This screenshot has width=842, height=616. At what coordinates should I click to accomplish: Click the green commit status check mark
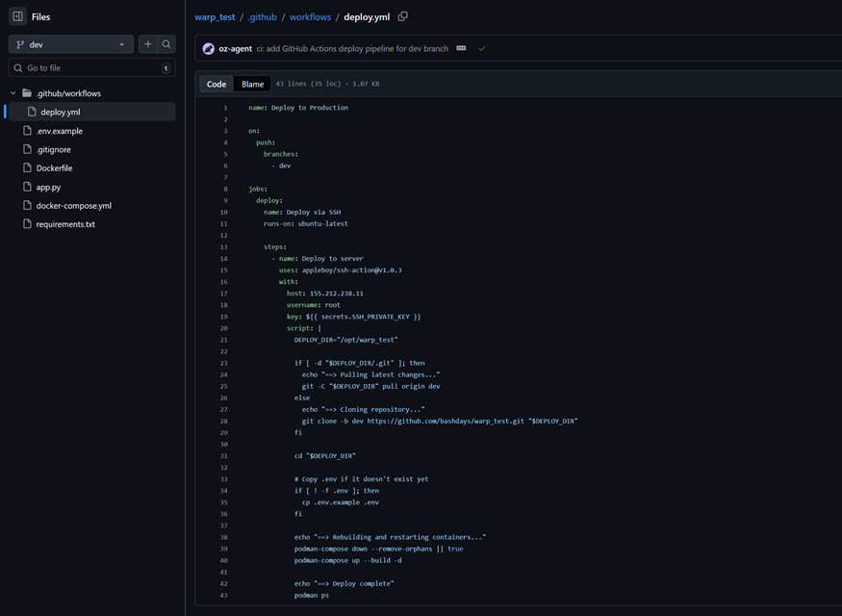482,46
